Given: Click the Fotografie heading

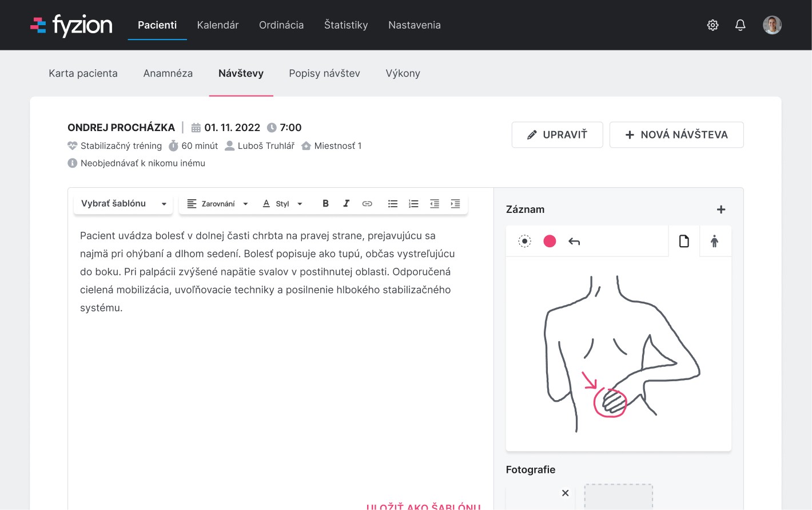Looking at the screenshot, I should 531,470.
